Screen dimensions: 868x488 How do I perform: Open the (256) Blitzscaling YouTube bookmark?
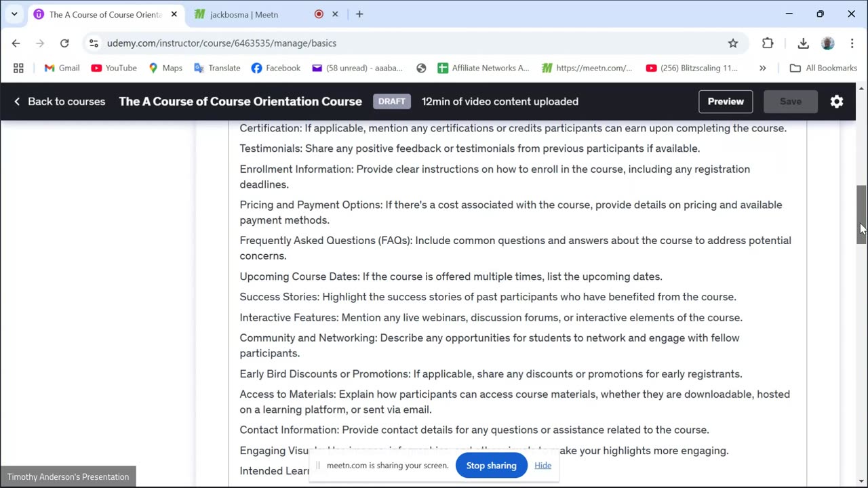click(x=692, y=68)
